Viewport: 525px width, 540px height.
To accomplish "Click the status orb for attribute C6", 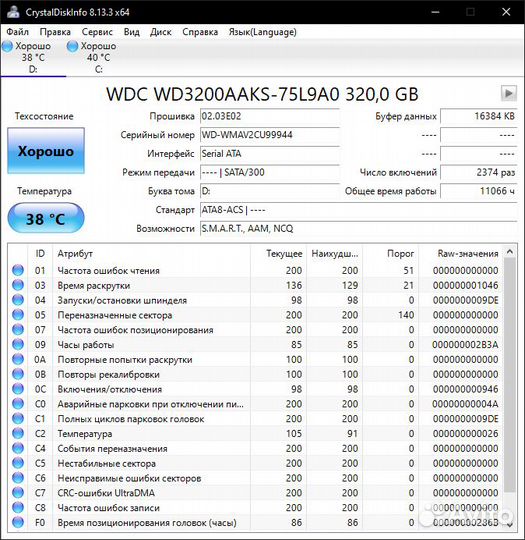I will pos(18,478).
